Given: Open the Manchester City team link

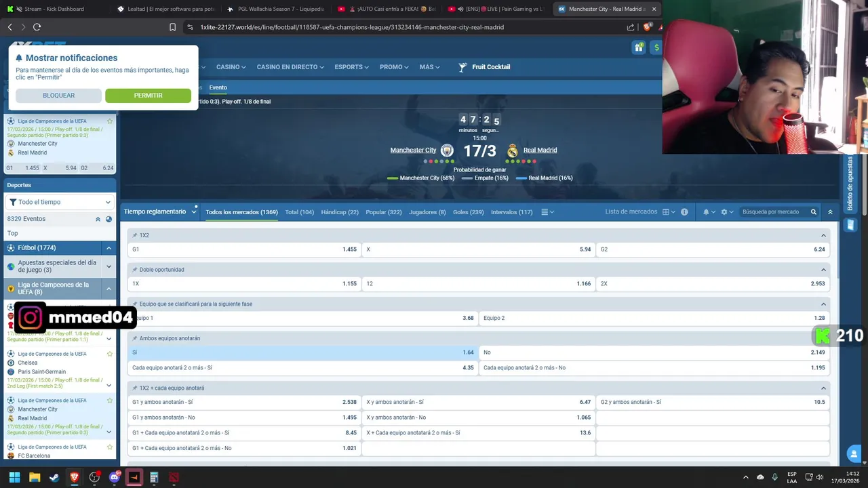Looking at the screenshot, I should pyautogui.click(x=413, y=150).
